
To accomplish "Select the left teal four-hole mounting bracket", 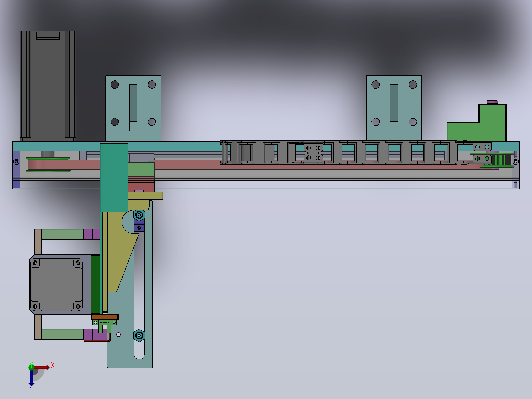I will pos(133,108).
